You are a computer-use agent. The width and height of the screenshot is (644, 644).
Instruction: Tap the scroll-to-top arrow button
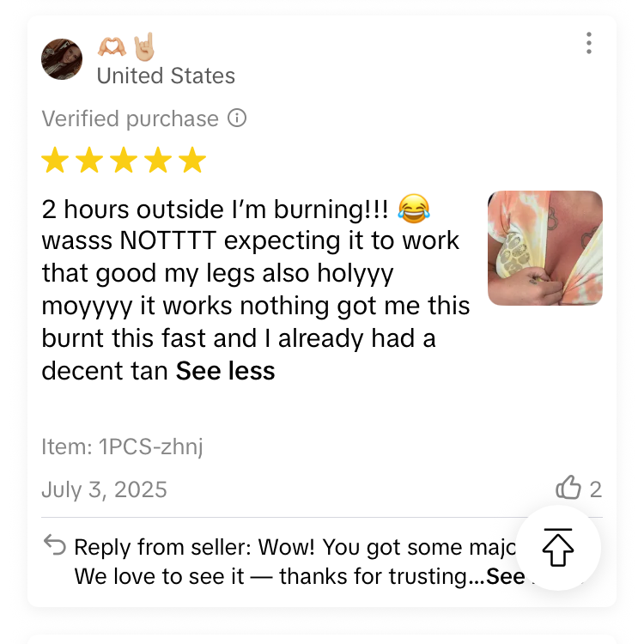558,548
